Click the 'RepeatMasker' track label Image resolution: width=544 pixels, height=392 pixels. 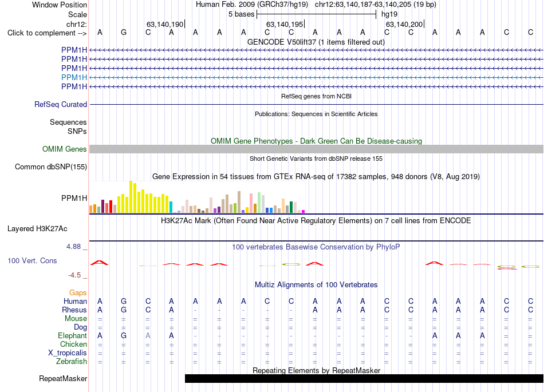point(63,378)
